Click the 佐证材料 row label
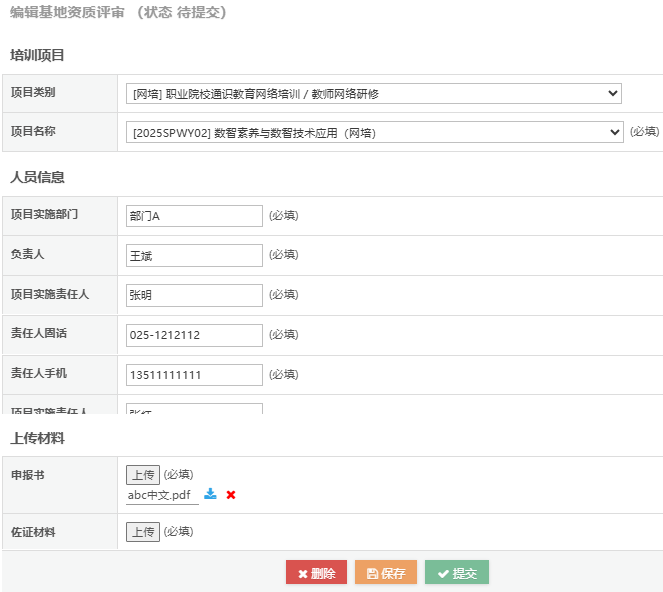This screenshot has width=663, height=592. point(33,533)
